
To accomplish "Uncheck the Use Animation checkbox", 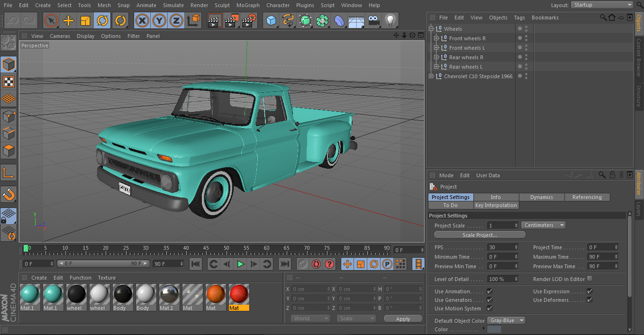I will pyautogui.click(x=490, y=291).
